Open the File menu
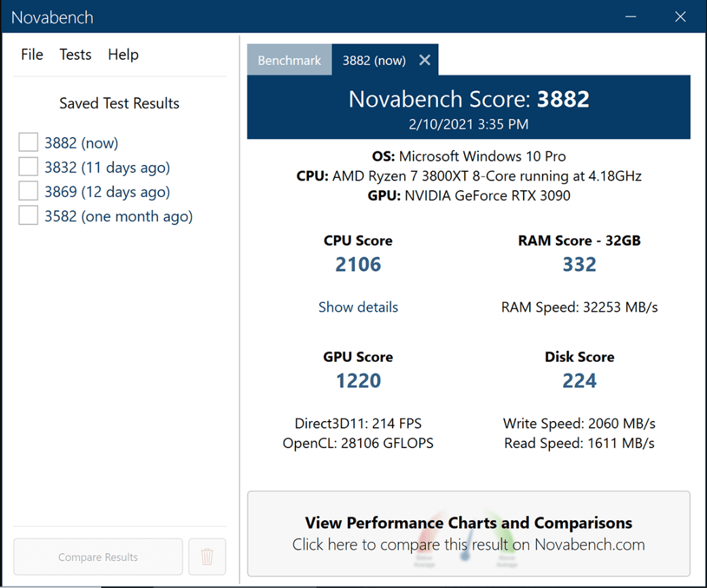This screenshot has height=588, width=707. [x=31, y=54]
